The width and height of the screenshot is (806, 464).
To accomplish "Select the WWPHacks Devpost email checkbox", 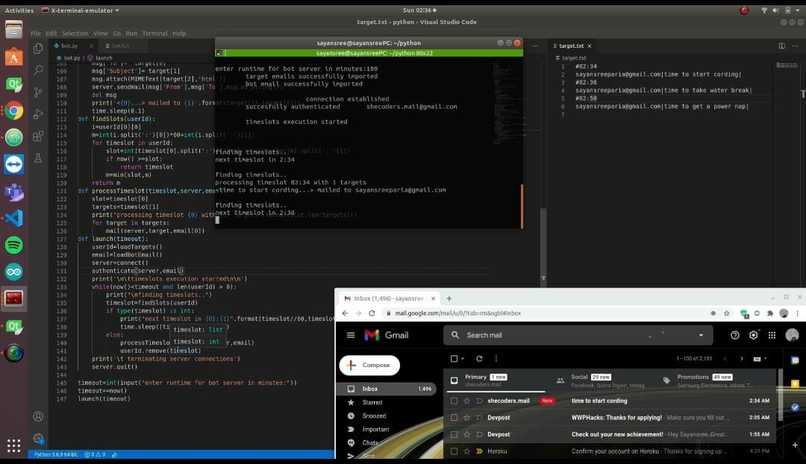I will pyautogui.click(x=453, y=418).
